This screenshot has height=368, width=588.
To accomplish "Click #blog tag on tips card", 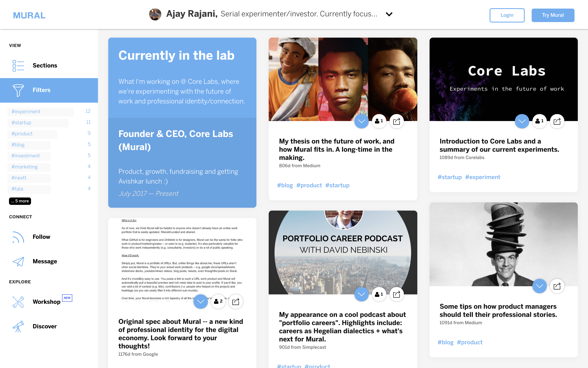I will 446,342.
